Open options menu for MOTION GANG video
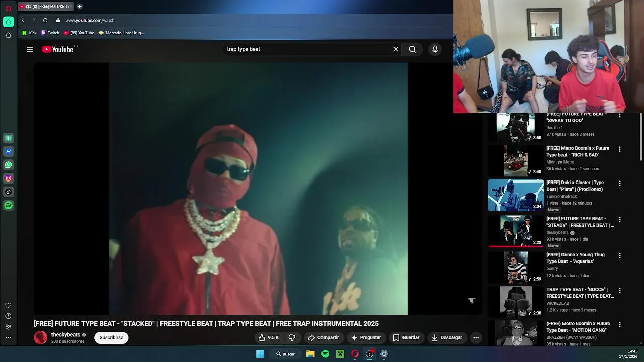 pyautogui.click(x=620, y=325)
